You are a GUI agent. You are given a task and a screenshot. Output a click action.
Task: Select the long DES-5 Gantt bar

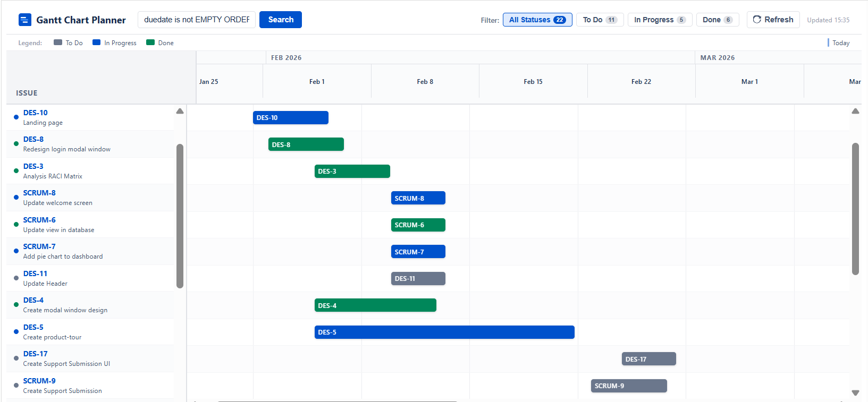click(x=444, y=332)
